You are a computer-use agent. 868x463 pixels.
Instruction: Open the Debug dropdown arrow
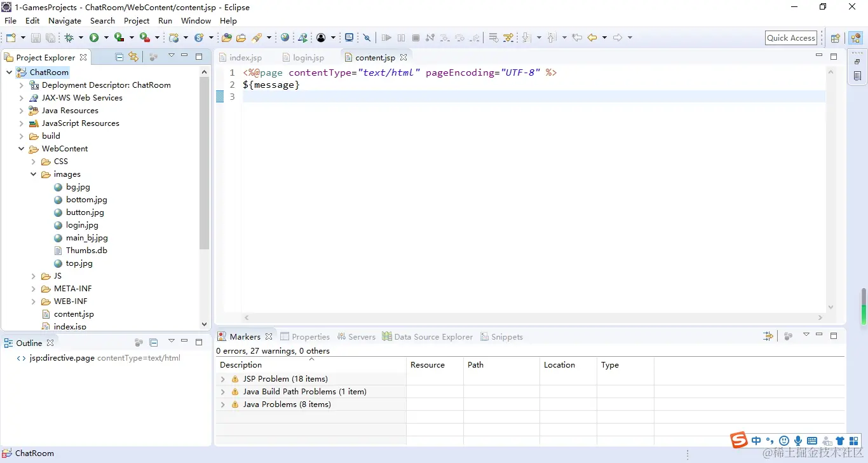click(x=81, y=38)
